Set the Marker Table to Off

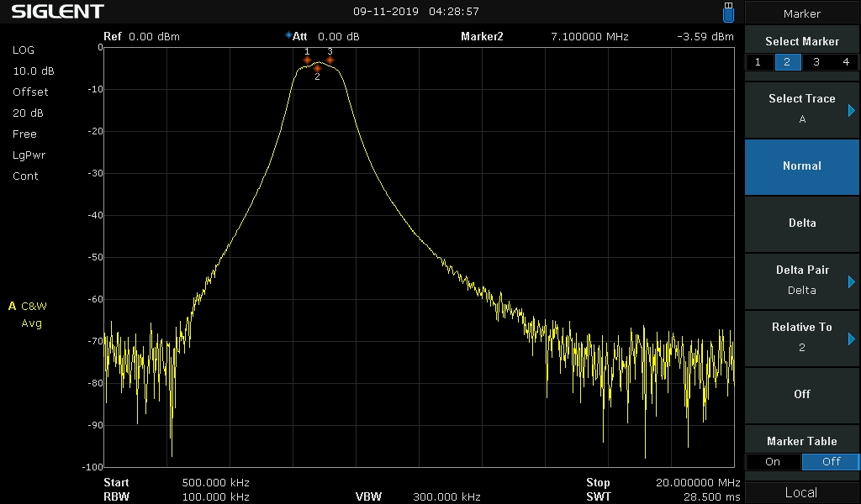(x=831, y=462)
